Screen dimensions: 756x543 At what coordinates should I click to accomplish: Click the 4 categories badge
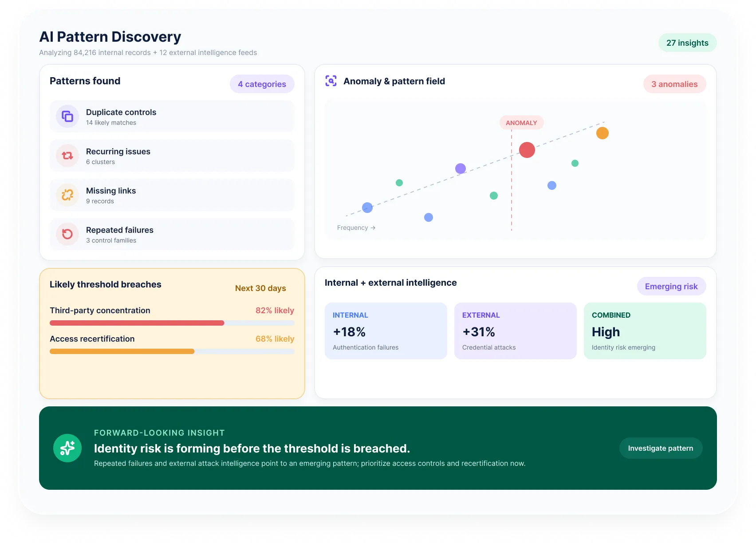pyautogui.click(x=262, y=84)
